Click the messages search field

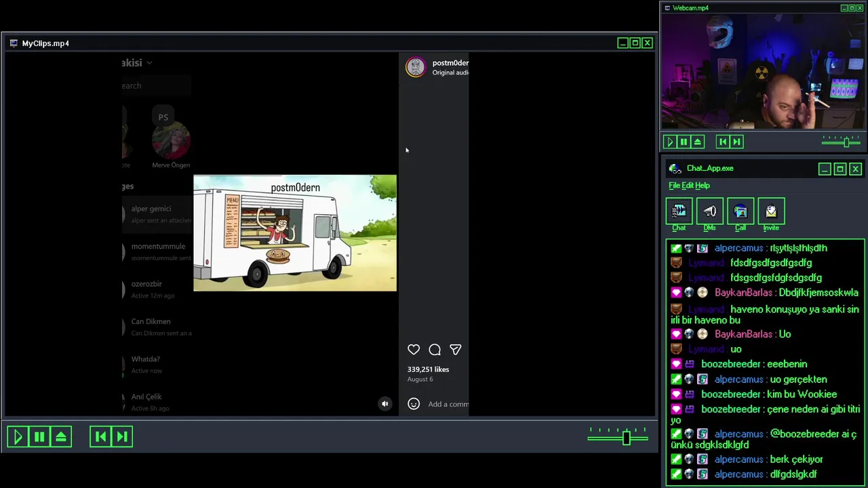156,86
